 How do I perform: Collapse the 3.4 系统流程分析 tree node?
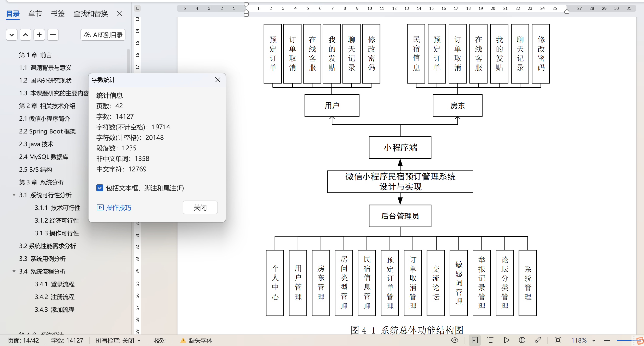pyautogui.click(x=14, y=271)
